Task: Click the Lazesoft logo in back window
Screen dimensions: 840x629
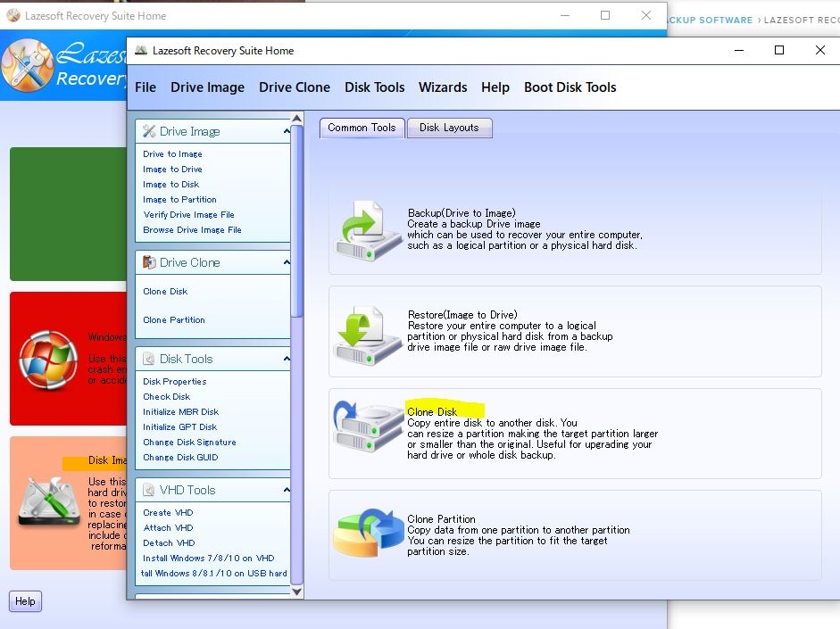Action: 28,65
